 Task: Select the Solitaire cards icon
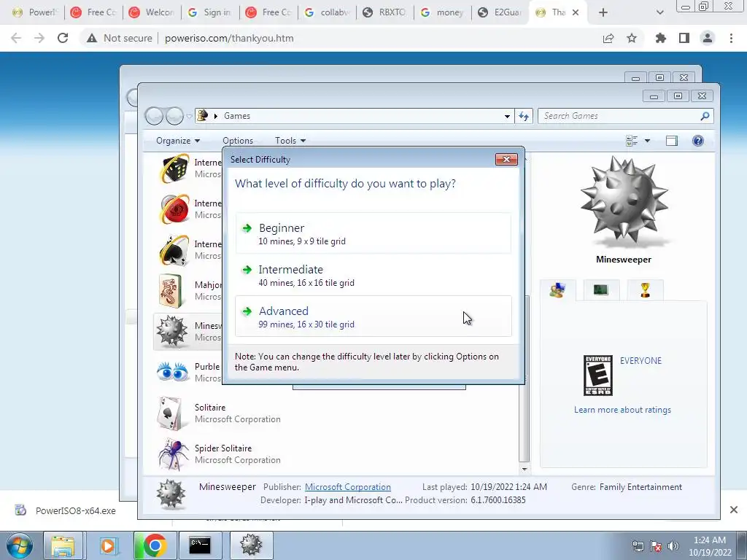point(170,413)
